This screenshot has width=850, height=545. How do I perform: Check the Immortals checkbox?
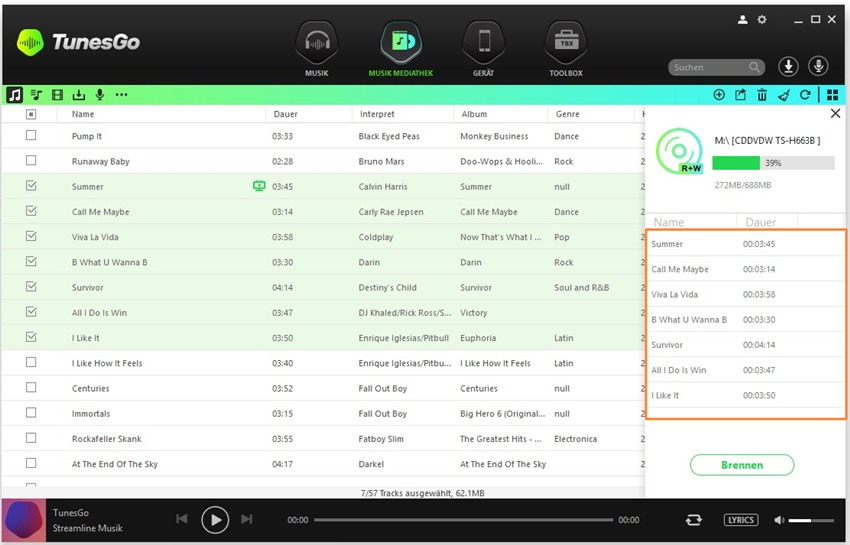coord(31,413)
